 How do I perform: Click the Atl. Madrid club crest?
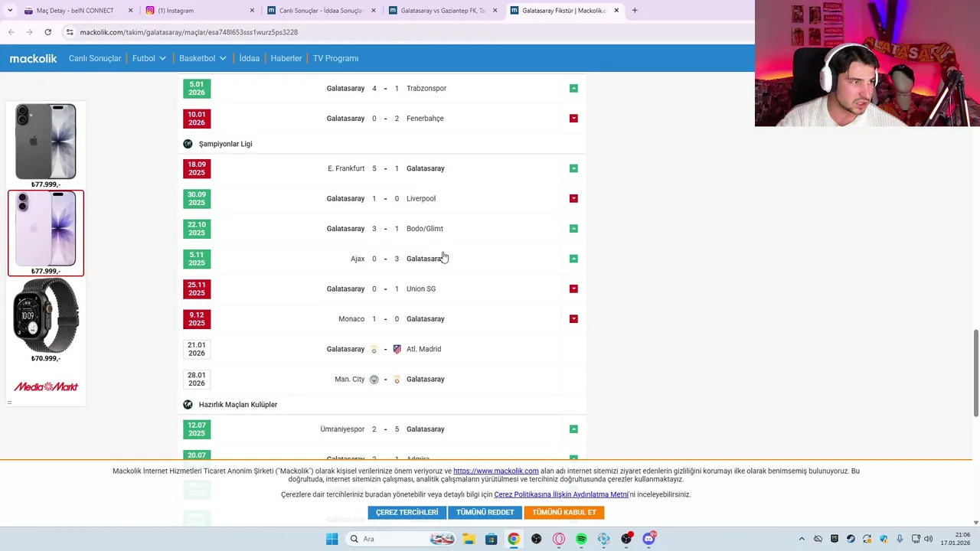(x=397, y=349)
